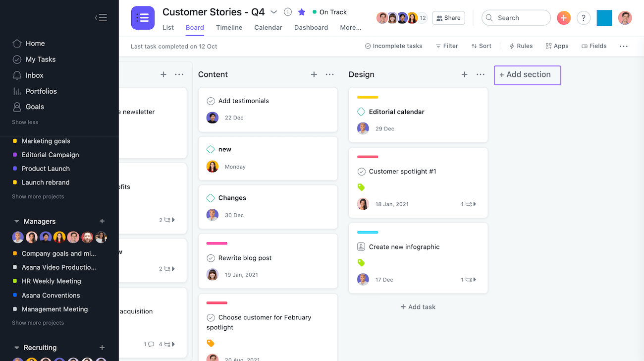This screenshot has height=361, width=644.
Task: Open the project info icon
Action: click(x=288, y=12)
